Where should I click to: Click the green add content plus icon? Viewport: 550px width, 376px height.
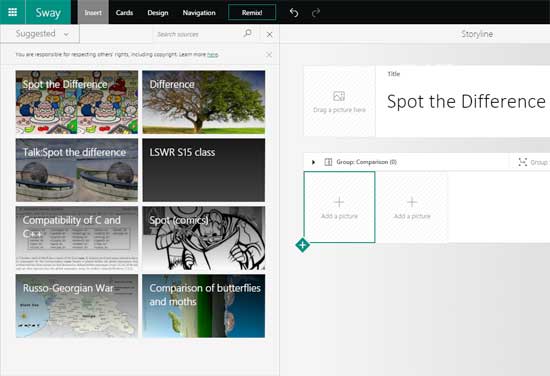click(x=302, y=245)
